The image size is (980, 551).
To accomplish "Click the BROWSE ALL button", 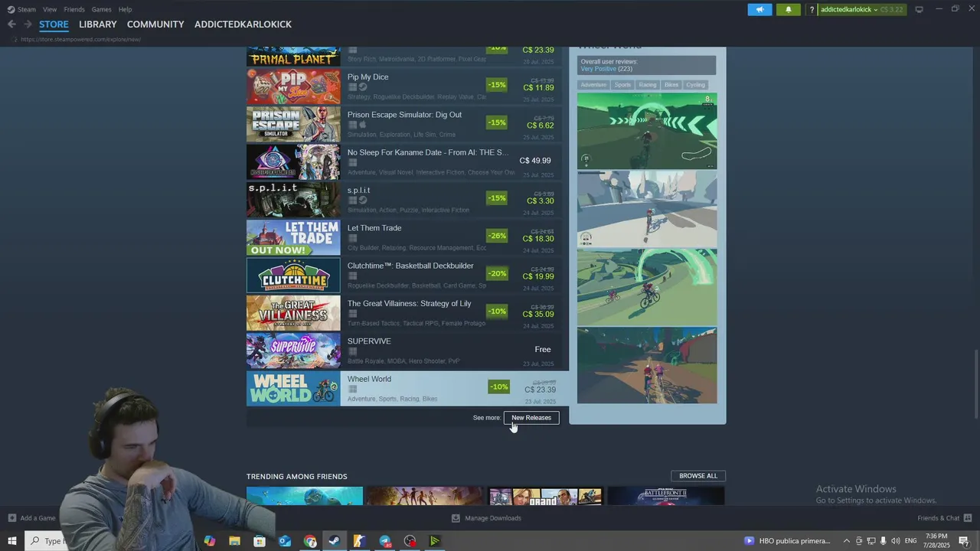I will tap(698, 476).
